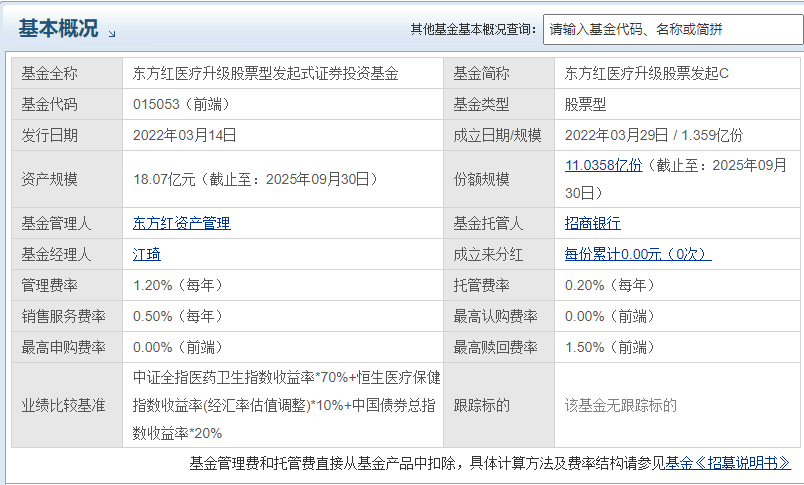Select the management fee value 1.20%（每年）

click(178, 285)
